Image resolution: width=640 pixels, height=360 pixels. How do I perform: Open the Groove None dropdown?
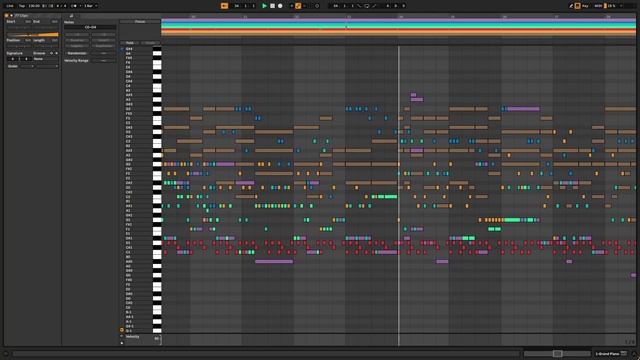point(46,59)
